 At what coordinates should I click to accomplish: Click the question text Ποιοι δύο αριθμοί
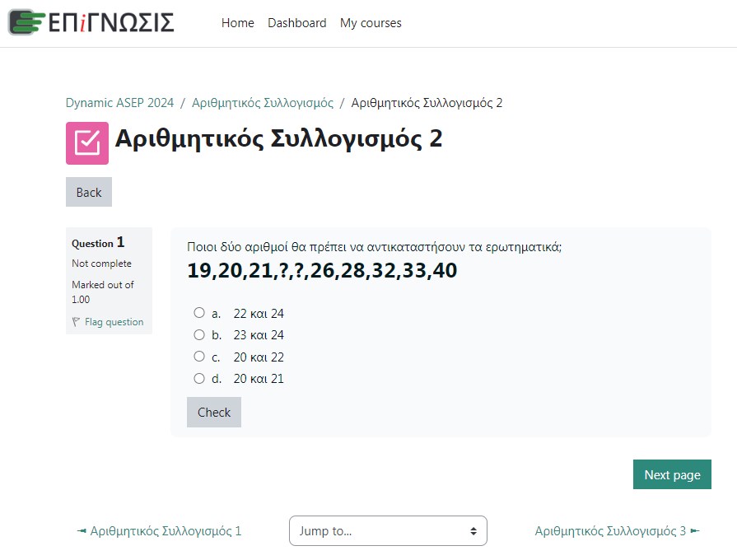pos(374,247)
